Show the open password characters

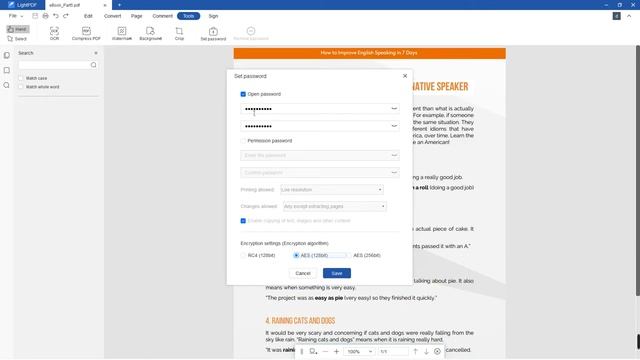click(394, 109)
